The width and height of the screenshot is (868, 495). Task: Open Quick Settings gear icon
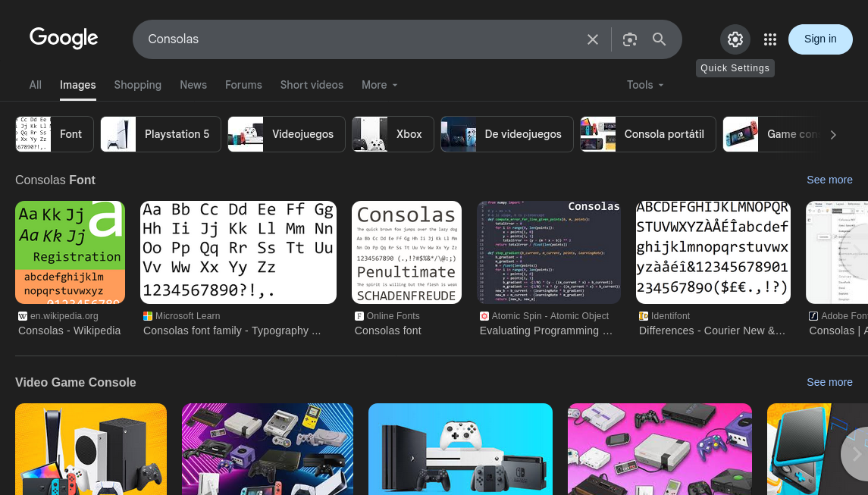tap(735, 39)
